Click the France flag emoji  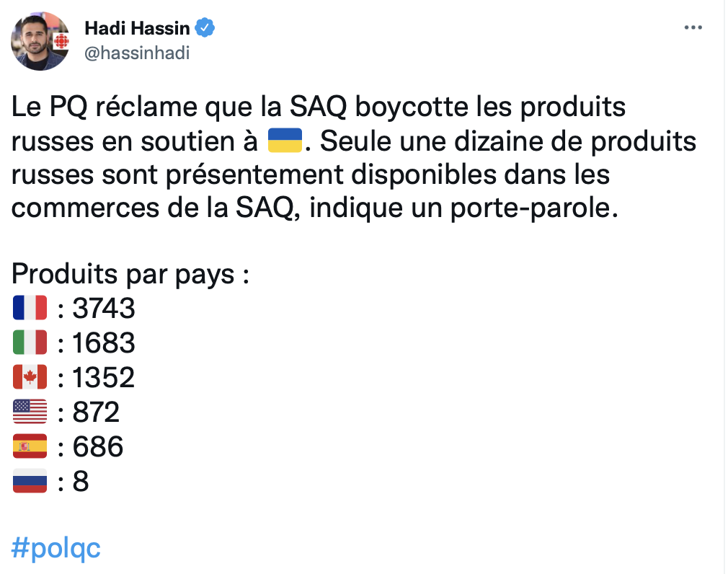pyautogui.click(x=30, y=307)
